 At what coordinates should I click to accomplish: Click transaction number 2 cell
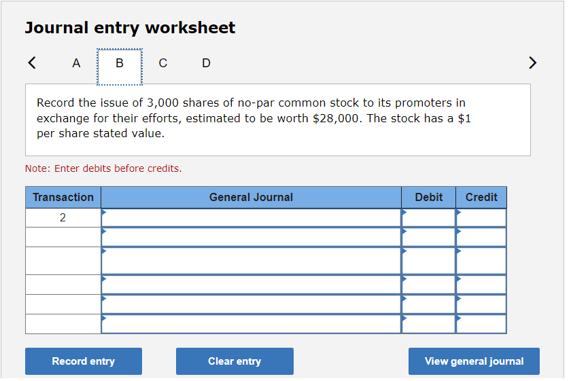[63, 217]
